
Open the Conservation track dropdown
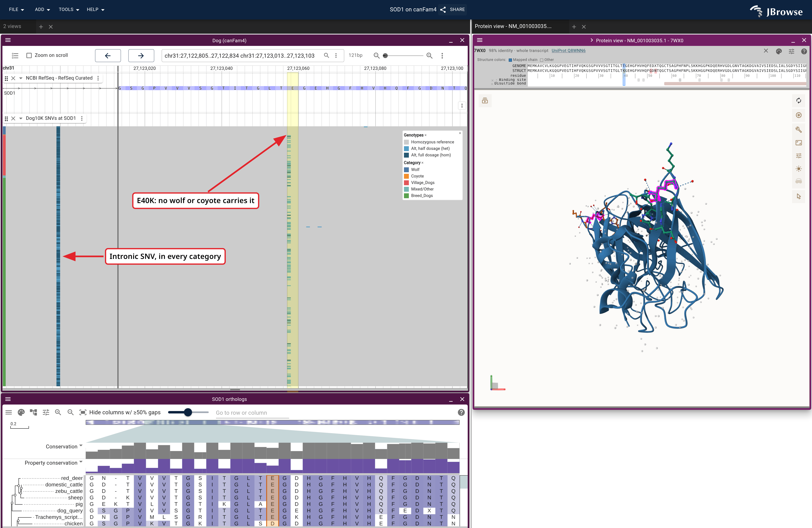tap(81, 446)
